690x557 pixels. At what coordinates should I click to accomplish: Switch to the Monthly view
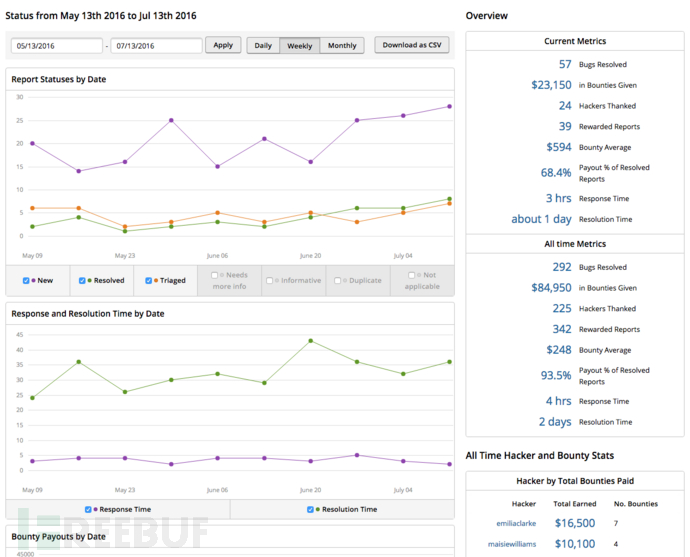pos(342,46)
